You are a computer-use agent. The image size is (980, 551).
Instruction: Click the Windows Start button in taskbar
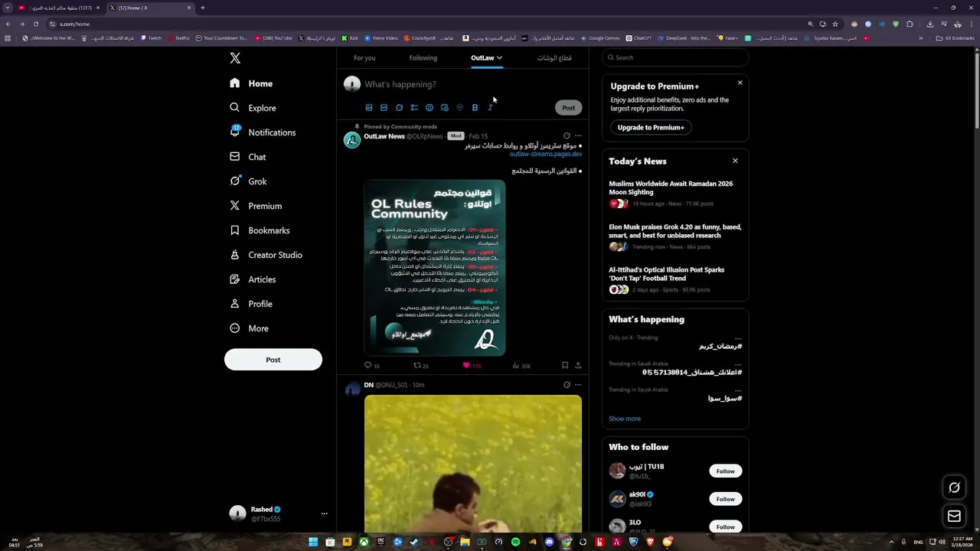tap(313, 542)
